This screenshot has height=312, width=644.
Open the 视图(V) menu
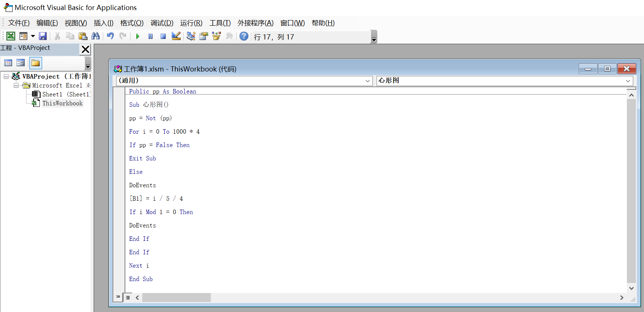[x=76, y=23]
